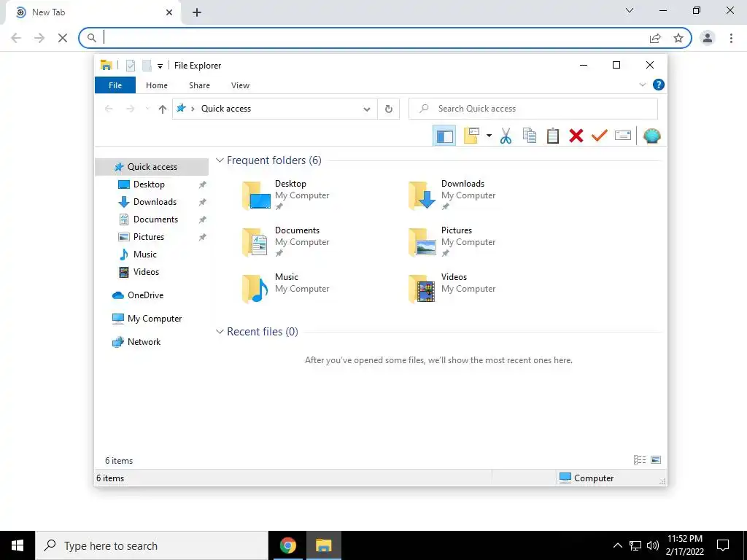Image resolution: width=747 pixels, height=560 pixels.
Task: Open Chrome's three-dot menu
Action: coord(731,38)
